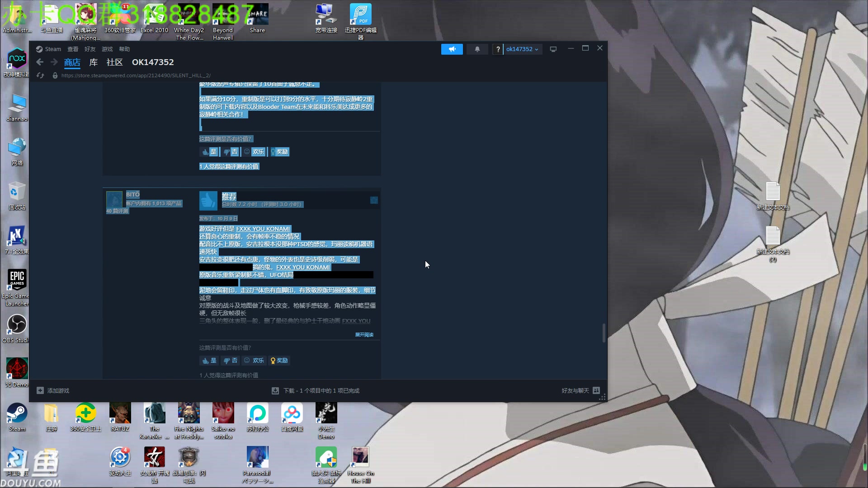Open the 游戏 menu

point(107,49)
